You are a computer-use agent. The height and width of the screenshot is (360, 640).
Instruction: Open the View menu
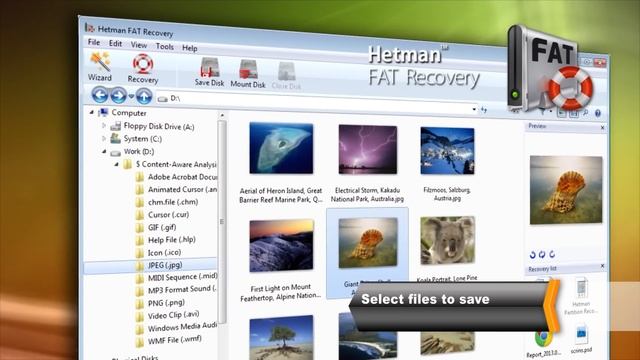[x=139, y=45]
